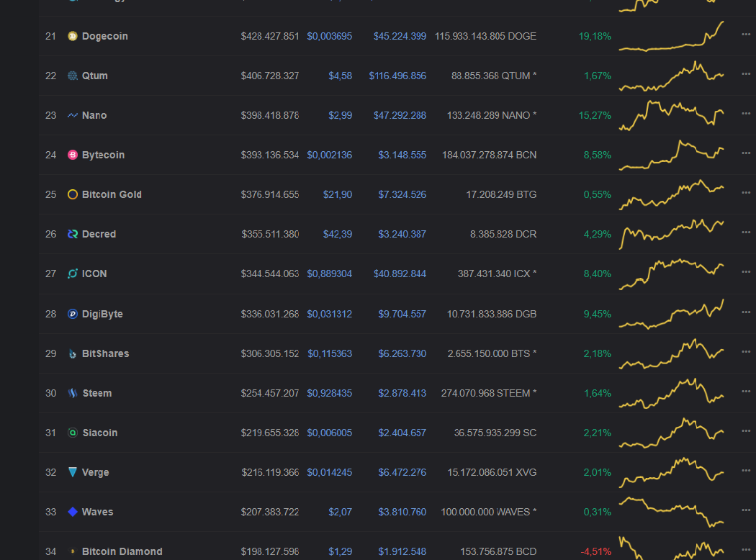The width and height of the screenshot is (756, 560).
Task: Click the Waves diamond icon
Action: (72, 512)
